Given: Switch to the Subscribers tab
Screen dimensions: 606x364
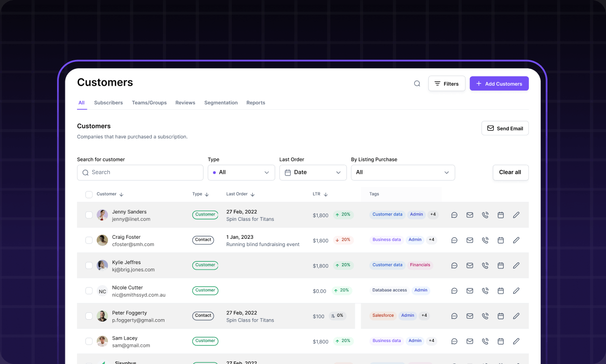Looking at the screenshot, I should pos(108,103).
